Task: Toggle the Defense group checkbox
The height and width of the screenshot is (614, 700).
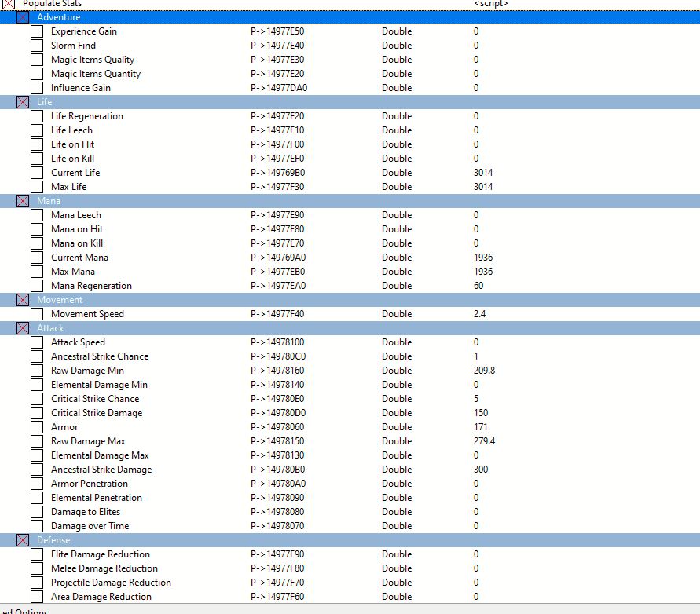Action: pos(23,540)
